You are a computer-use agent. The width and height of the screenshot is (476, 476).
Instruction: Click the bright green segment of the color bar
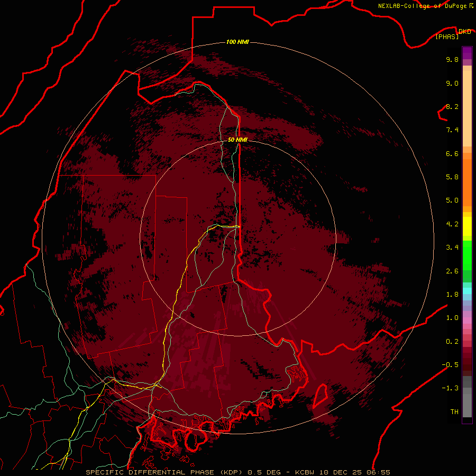467,255
